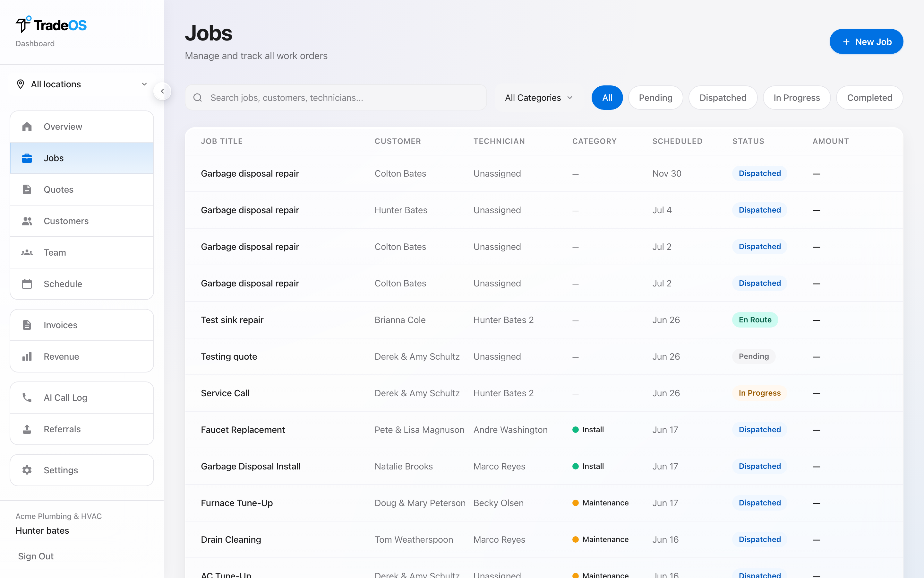Click the Nov 30 scheduled date
Image resolution: width=924 pixels, height=578 pixels.
click(667, 173)
